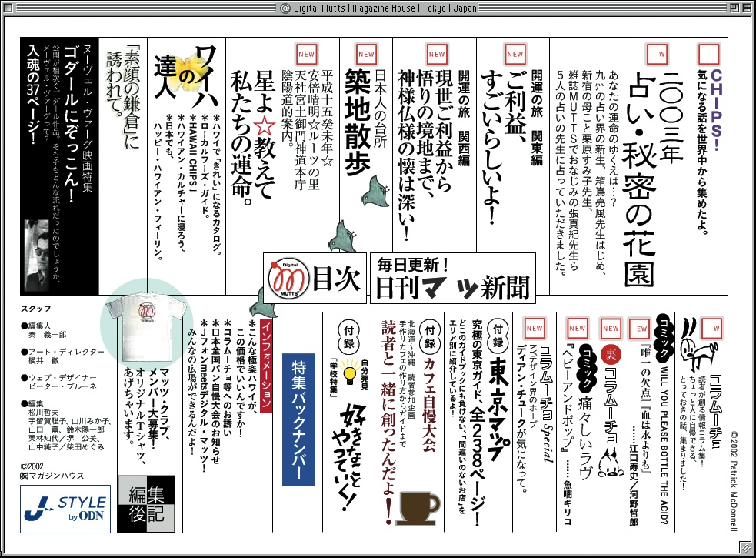Image resolution: width=756 pixels, height=558 pixels.
Task: Click EW badge above 唯一の欠点 column
Action: point(641,328)
